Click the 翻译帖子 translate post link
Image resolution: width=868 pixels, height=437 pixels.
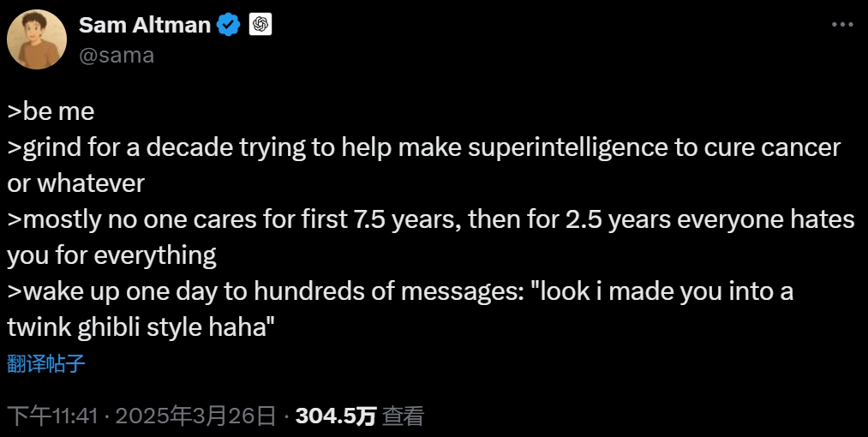46,363
